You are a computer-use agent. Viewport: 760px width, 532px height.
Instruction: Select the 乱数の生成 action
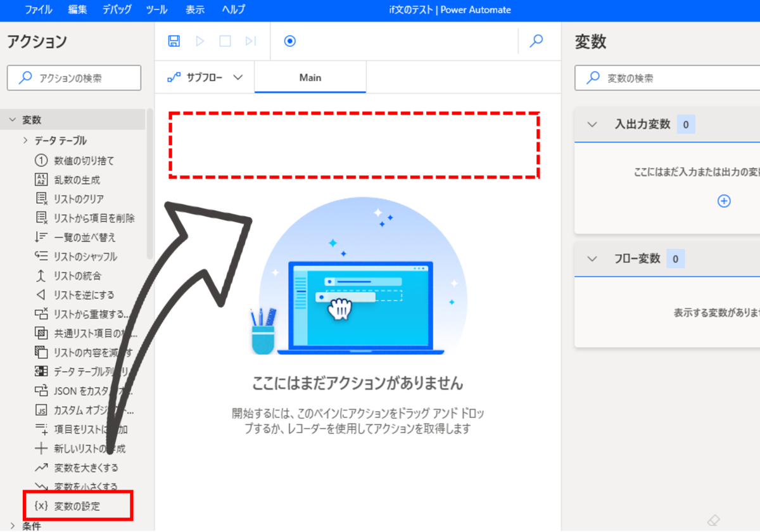tap(76, 180)
